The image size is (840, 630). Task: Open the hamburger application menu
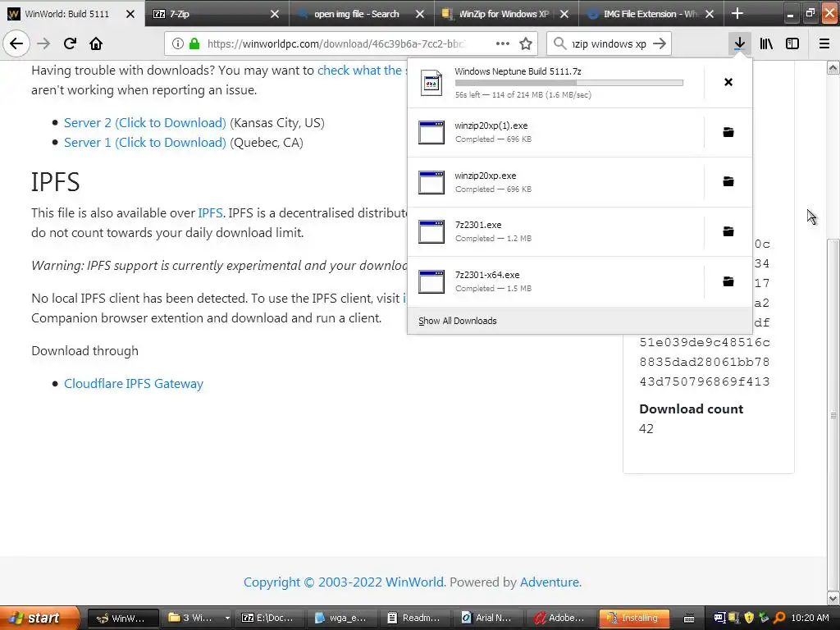(824, 43)
